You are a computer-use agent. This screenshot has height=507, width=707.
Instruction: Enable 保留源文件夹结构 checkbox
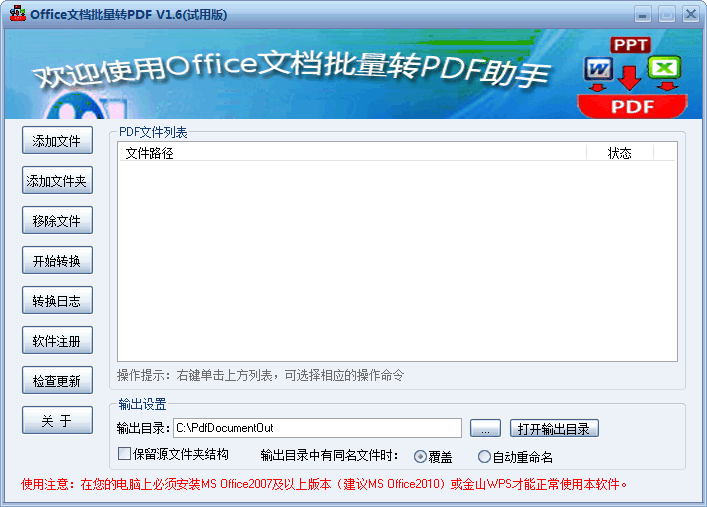(x=125, y=454)
